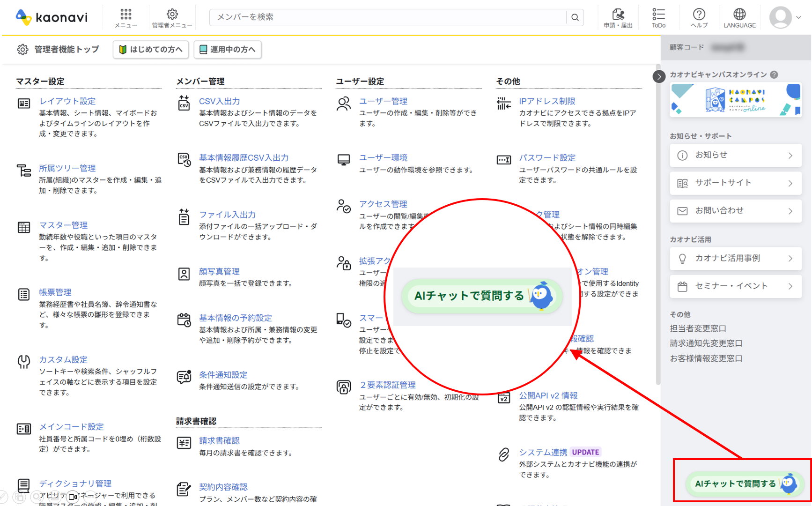This screenshot has width=812, height=506.
Task: Click the はじめての方へ button
Action: click(x=150, y=49)
